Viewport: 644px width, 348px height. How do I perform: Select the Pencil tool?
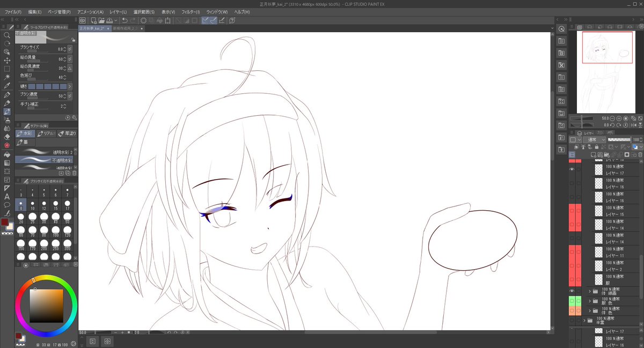pos(7,103)
